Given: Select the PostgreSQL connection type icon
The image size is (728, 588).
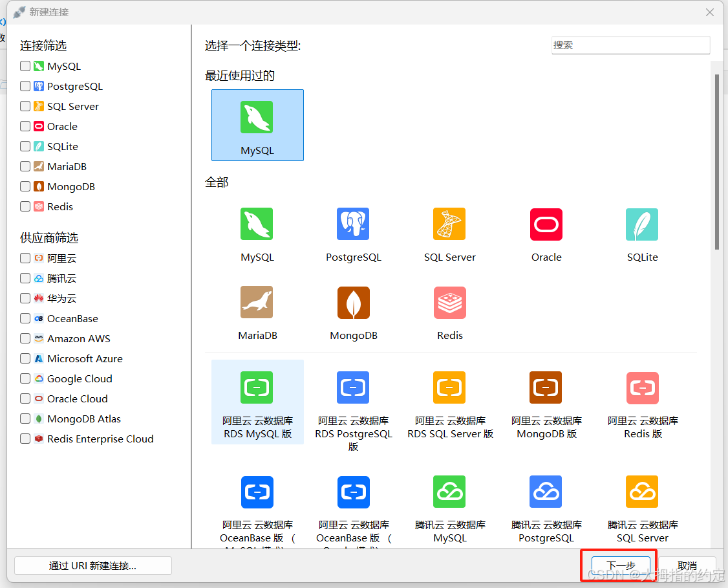Looking at the screenshot, I should 353,224.
